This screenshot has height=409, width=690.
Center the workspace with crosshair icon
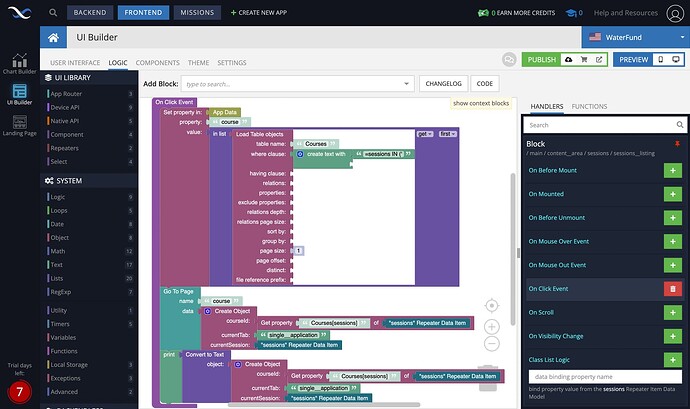492,305
